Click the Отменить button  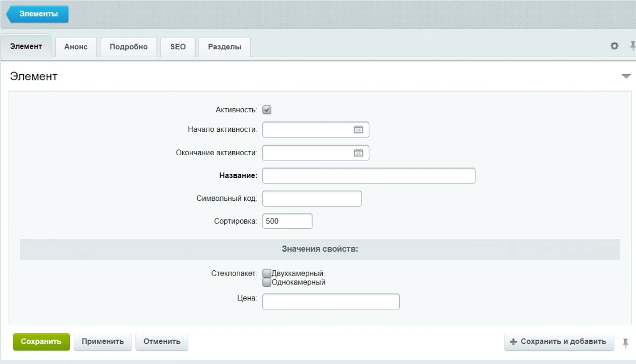[x=162, y=342]
